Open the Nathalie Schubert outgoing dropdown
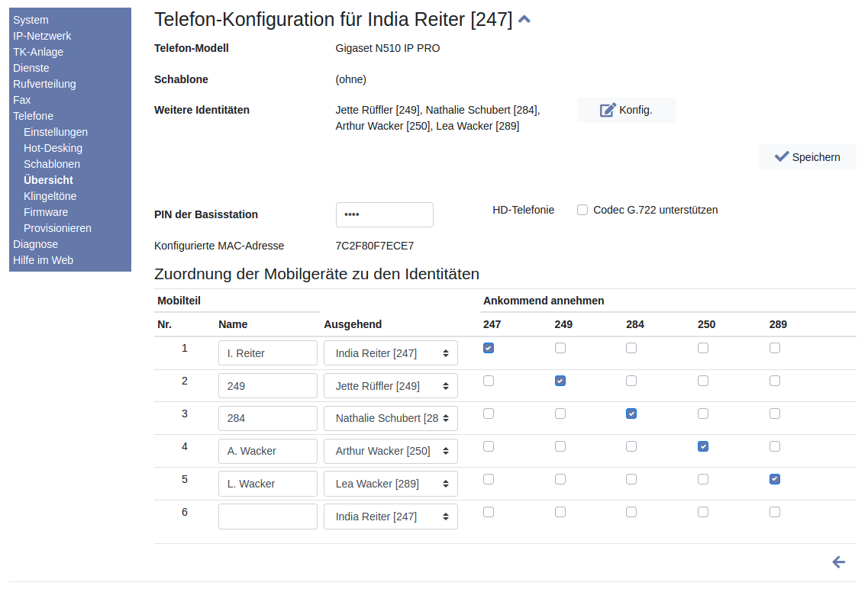This screenshot has width=868, height=589. click(390, 418)
